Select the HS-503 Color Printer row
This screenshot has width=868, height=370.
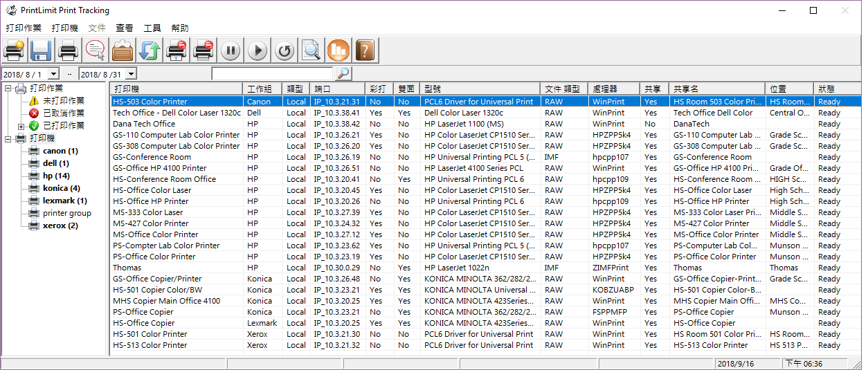point(485,102)
